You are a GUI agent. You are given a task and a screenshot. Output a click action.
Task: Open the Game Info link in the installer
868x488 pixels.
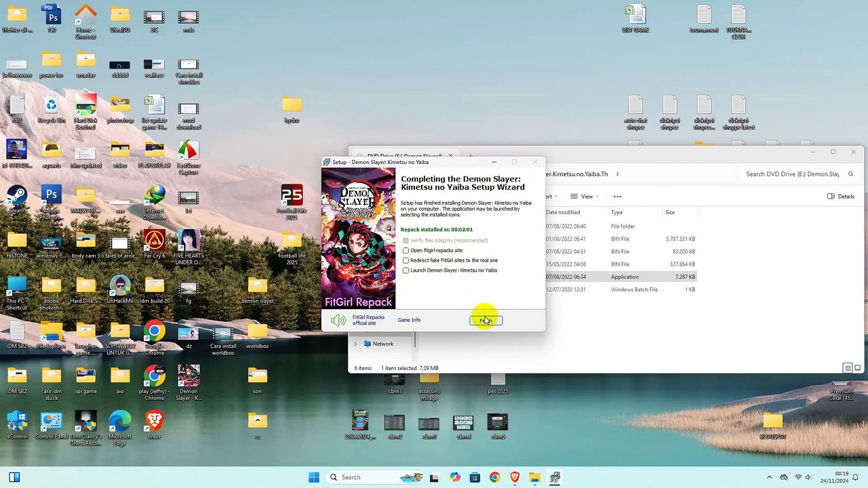(409, 320)
